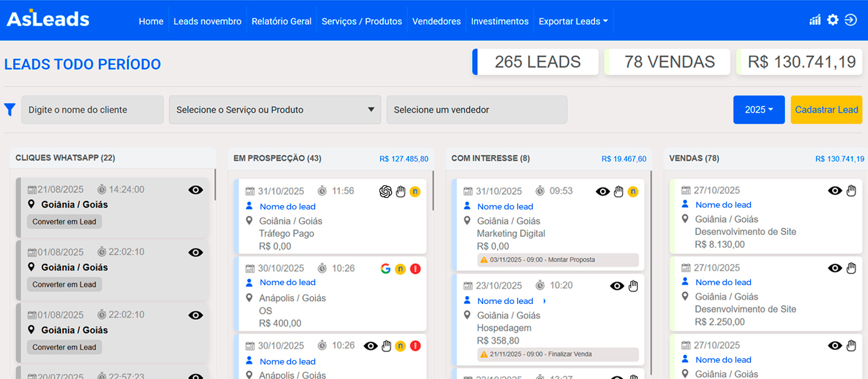
Task: Toggle eye icon on R$ 8.130,00 sale card
Action: pyautogui.click(x=835, y=191)
